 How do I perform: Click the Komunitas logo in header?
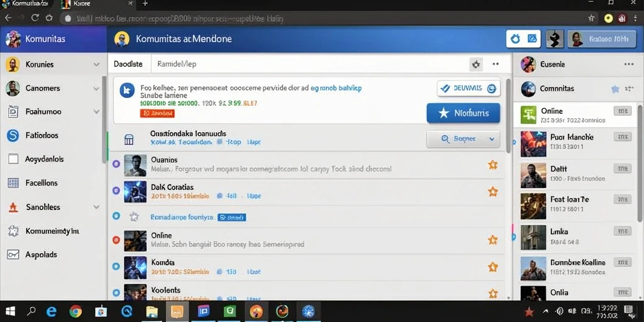click(x=13, y=39)
